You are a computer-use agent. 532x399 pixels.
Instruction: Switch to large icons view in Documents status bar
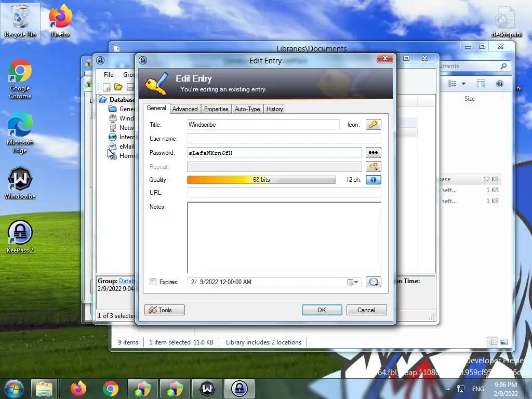504,342
